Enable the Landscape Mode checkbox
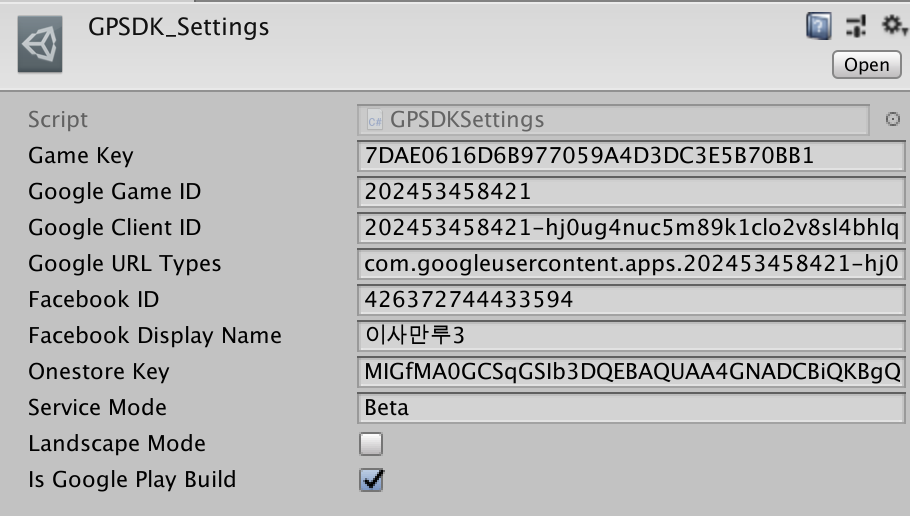910x516 pixels. (x=371, y=444)
